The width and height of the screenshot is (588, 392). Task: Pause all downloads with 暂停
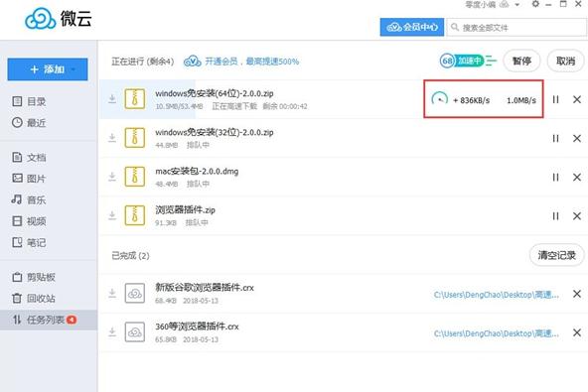coord(521,61)
